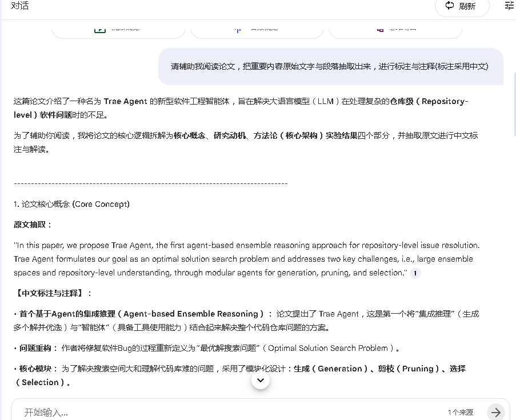The height and width of the screenshot is (420, 516).
Task: Click the 【中文标注与注释】： label
Action: [x=53, y=293]
